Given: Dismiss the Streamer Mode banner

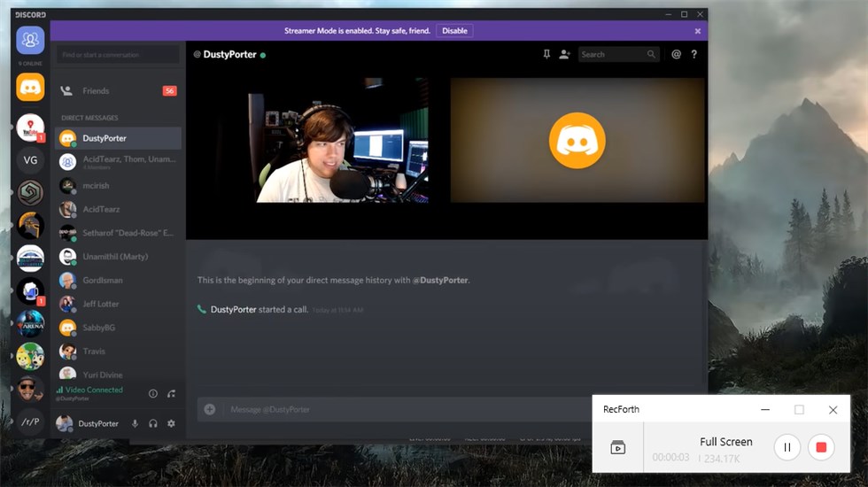Looking at the screenshot, I should 698,31.
